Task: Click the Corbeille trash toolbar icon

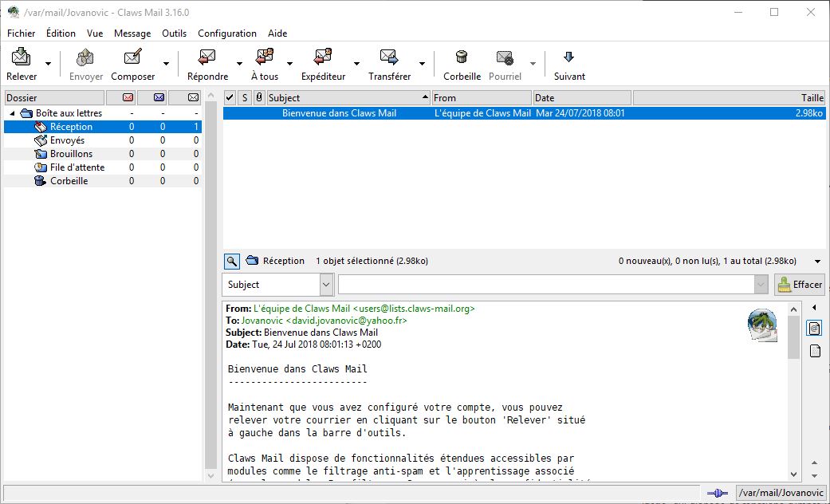Action: 462,56
